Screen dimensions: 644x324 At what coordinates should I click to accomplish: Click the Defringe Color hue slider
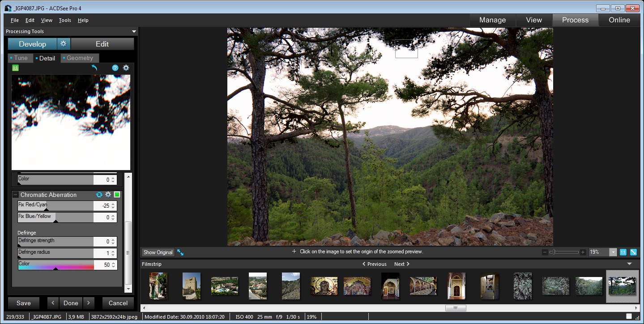coord(56,267)
